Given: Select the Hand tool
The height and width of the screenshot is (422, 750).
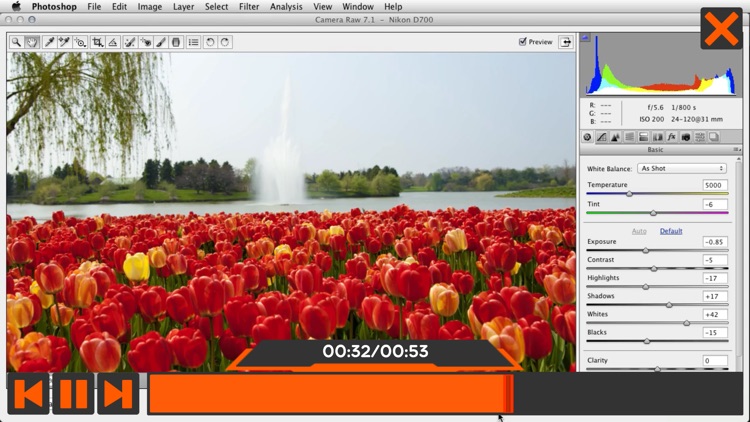Looking at the screenshot, I should click(x=32, y=42).
